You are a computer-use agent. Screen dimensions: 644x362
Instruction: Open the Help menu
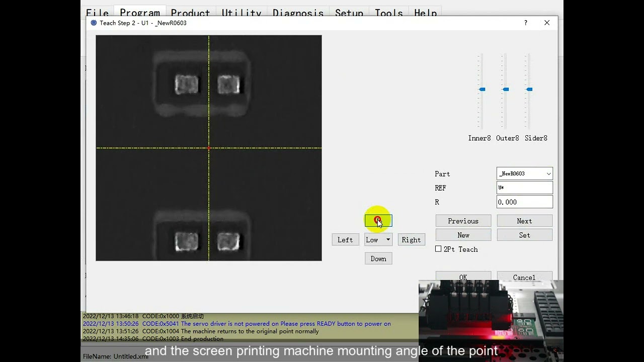point(425,12)
